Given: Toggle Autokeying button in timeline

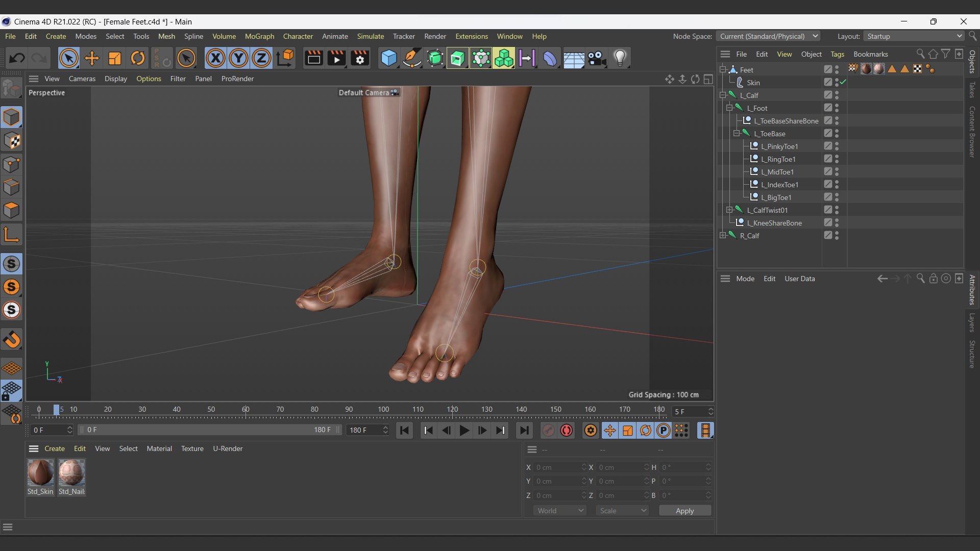Looking at the screenshot, I should [567, 431].
